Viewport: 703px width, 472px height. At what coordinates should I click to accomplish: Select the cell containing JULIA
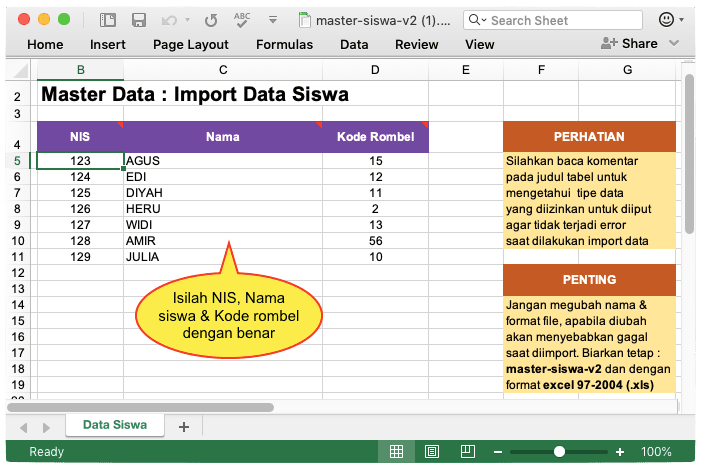coord(223,257)
